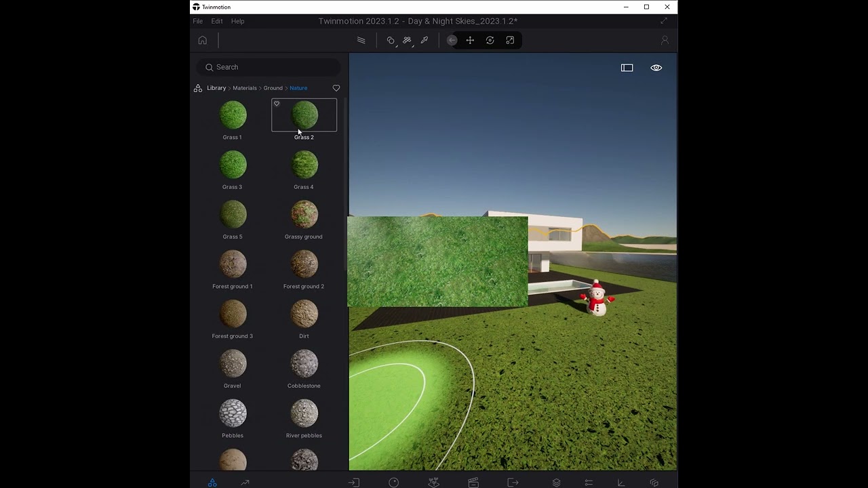This screenshot has height=488, width=868.
Task: Select the layered lines toolbar icon
Action: pos(361,40)
